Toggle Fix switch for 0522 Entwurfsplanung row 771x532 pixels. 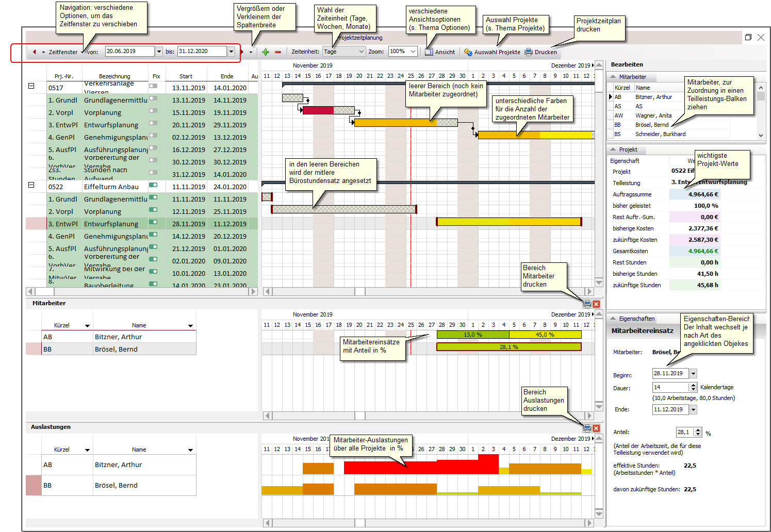pyautogui.click(x=153, y=222)
